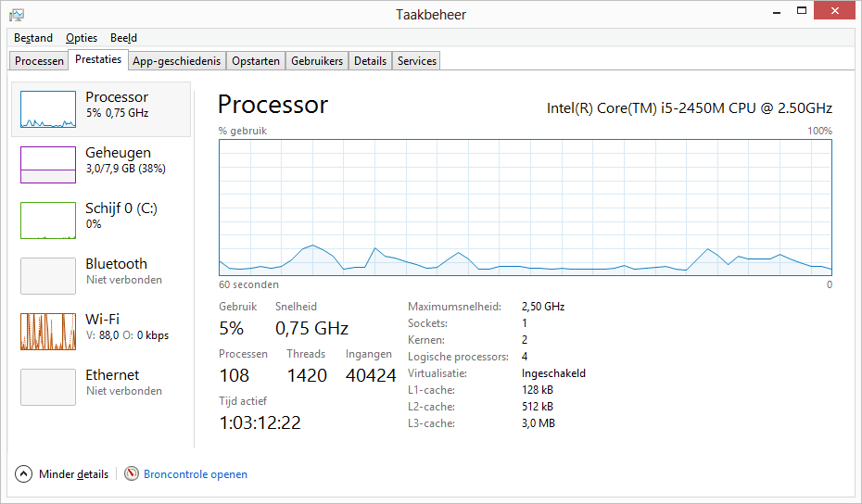Select the Geheugen memory thumbnail
Screen dimensions: 862x504
[x=48, y=165]
